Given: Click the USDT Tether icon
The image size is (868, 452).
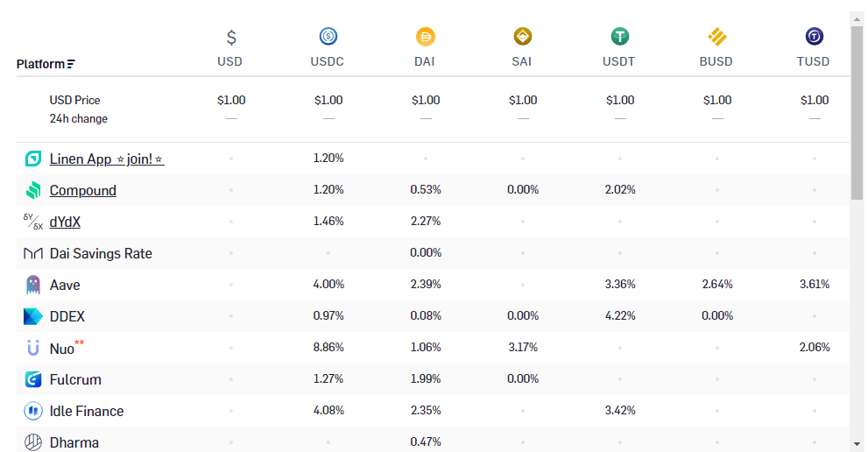Looking at the screenshot, I should coord(620,37).
